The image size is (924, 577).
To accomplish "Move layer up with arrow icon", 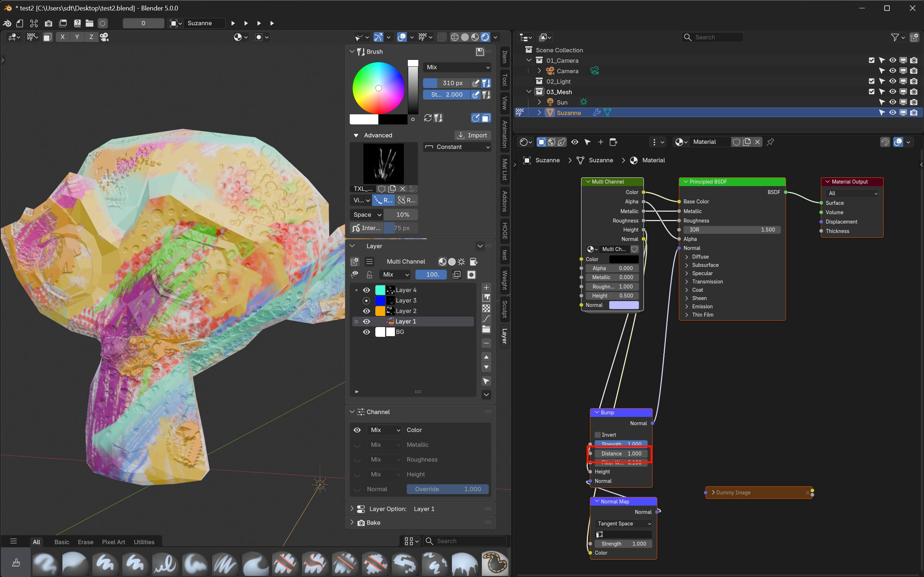I will tap(486, 357).
